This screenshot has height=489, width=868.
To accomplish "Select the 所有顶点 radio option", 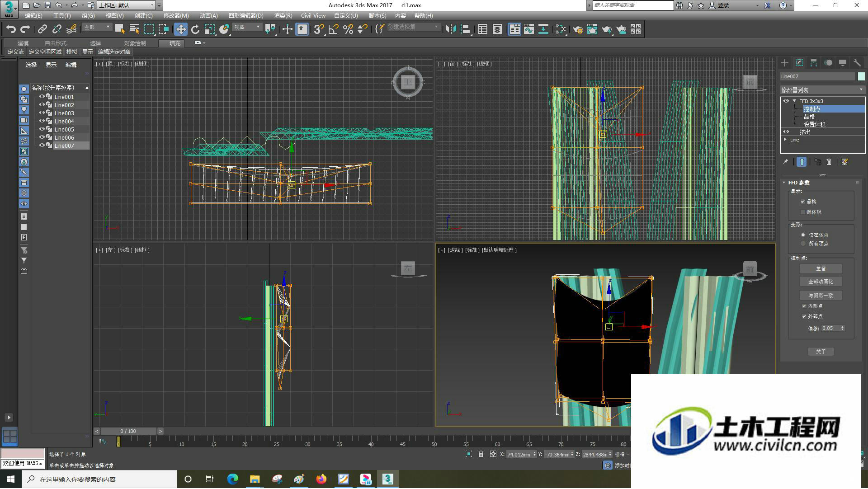I will pos(803,244).
